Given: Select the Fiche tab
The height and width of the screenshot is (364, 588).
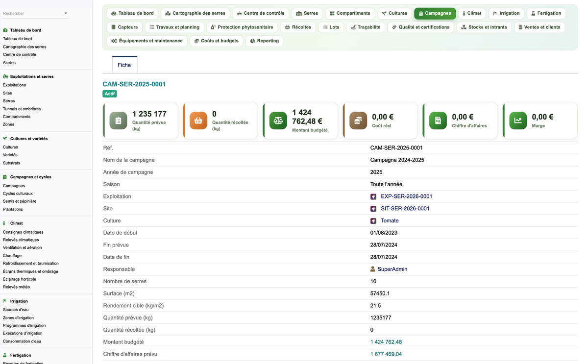Looking at the screenshot, I should (124, 65).
